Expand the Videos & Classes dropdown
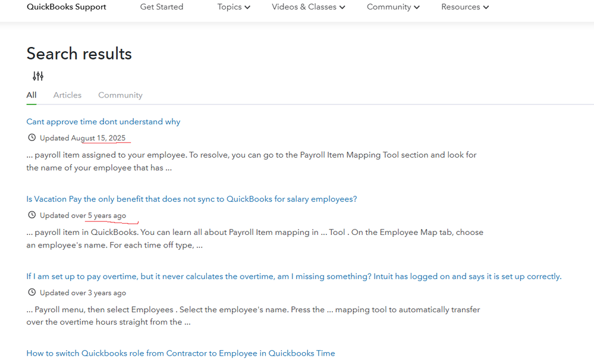594x364 pixels. coord(309,7)
